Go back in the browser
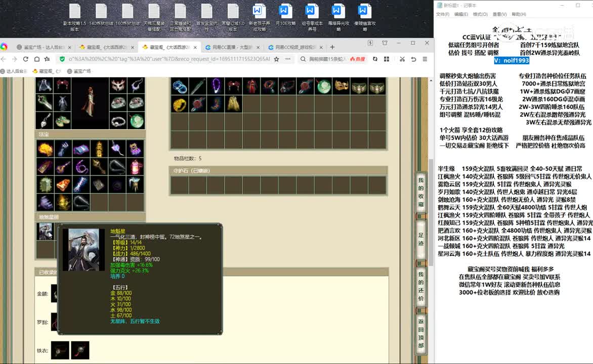 (4, 59)
